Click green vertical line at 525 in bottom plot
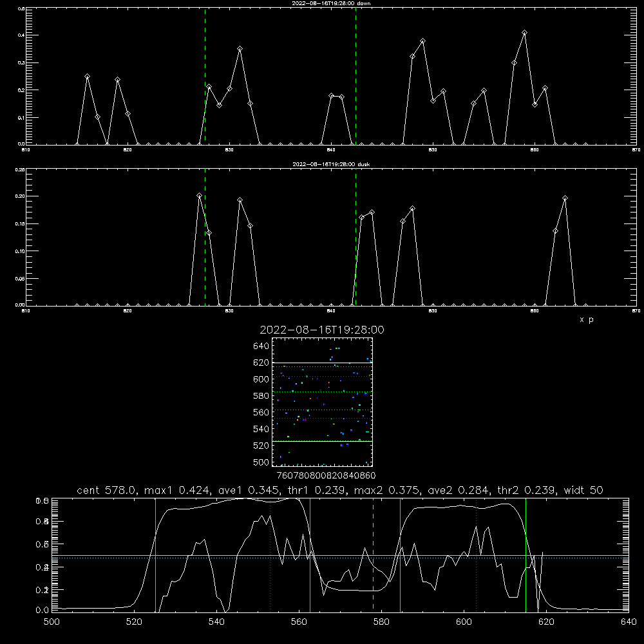The height and width of the screenshot is (644, 644). point(155,554)
